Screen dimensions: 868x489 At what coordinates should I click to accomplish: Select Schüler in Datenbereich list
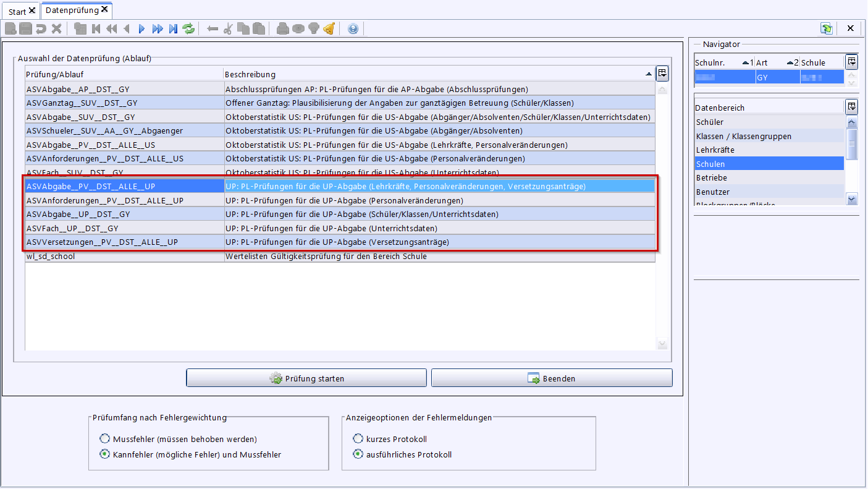(x=769, y=122)
